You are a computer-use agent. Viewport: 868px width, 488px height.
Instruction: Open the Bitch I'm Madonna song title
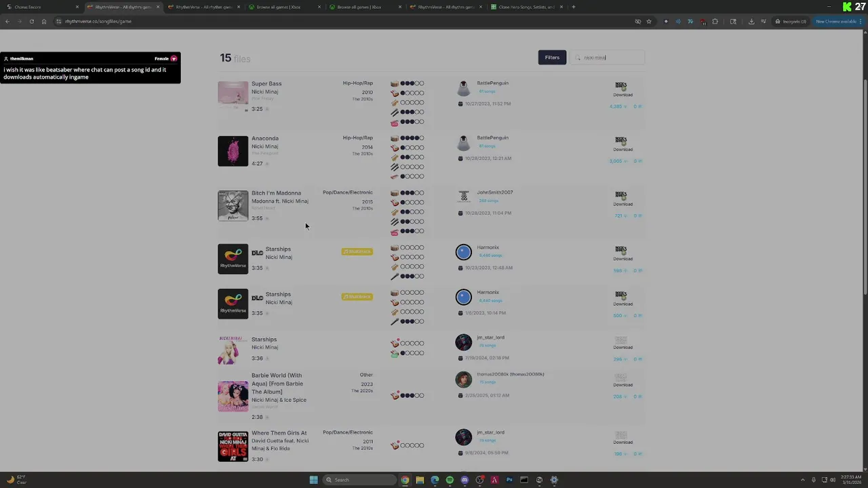[x=276, y=193]
